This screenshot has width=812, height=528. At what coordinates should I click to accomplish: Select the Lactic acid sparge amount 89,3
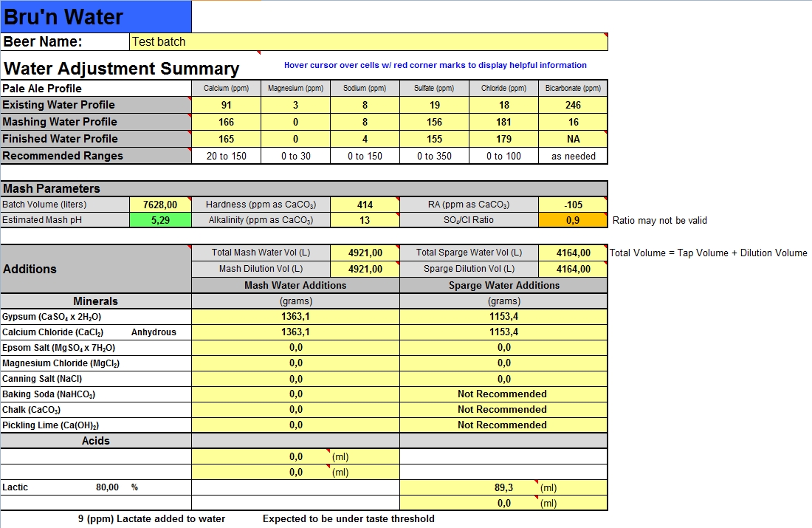tap(503, 487)
